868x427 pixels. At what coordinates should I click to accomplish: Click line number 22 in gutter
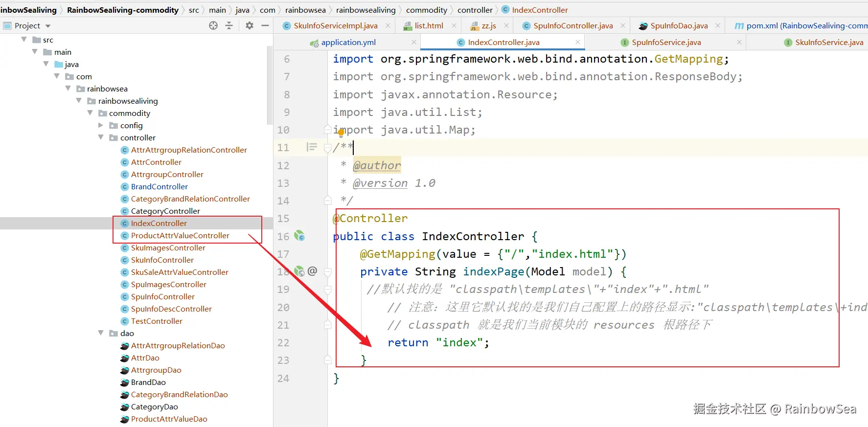point(283,342)
